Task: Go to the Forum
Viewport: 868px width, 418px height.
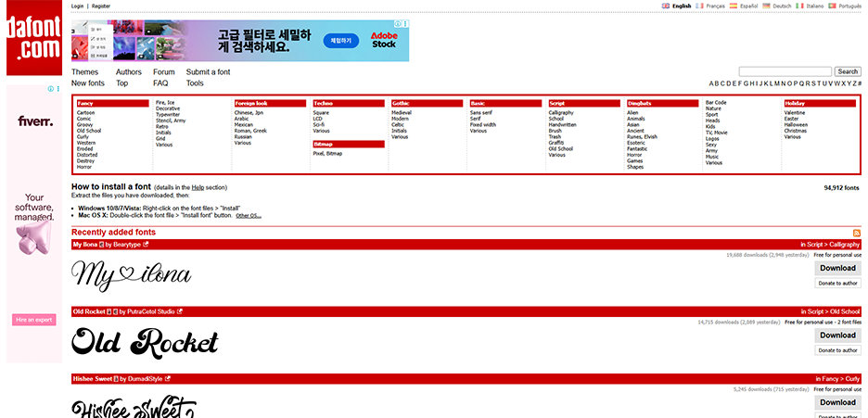Action: coord(164,72)
